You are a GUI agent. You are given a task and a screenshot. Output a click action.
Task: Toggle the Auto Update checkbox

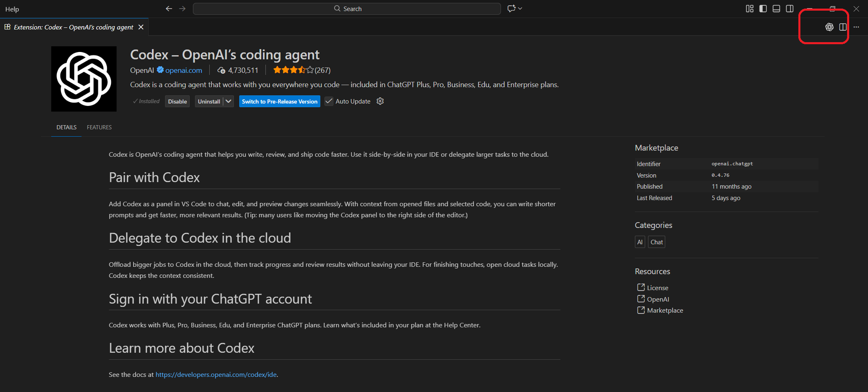click(x=329, y=101)
